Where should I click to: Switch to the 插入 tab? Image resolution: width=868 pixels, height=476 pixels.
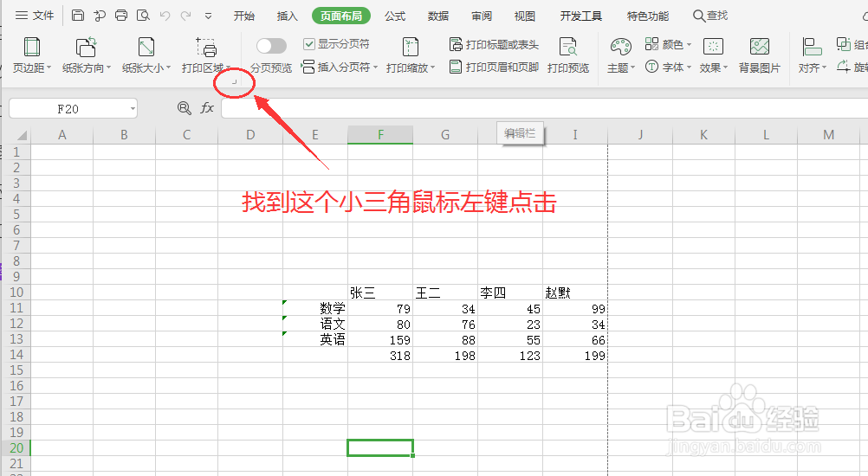tap(287, 16)
